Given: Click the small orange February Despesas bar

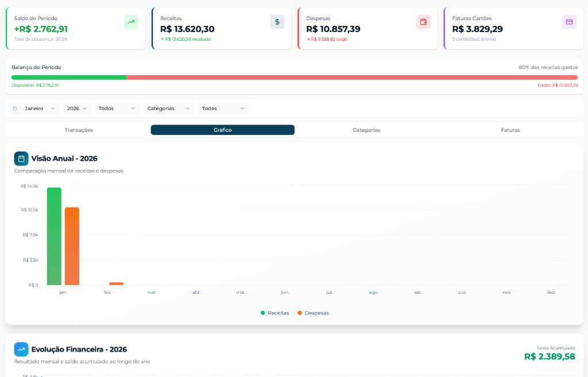Looking at the screenshot, I should [x=116, y=283].
